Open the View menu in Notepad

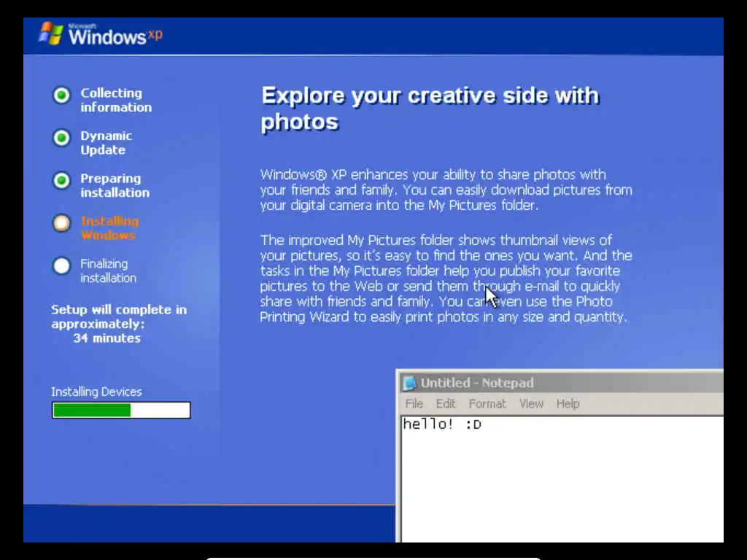531,404
